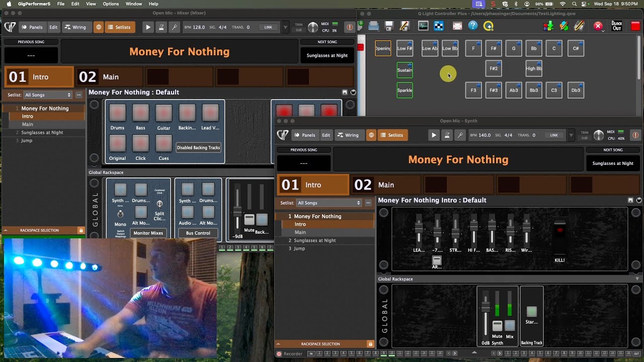The height and width of the screenshot is (362, 644).
Task: Click the LEA... fader in the Synth window
Action: (419, 230)
